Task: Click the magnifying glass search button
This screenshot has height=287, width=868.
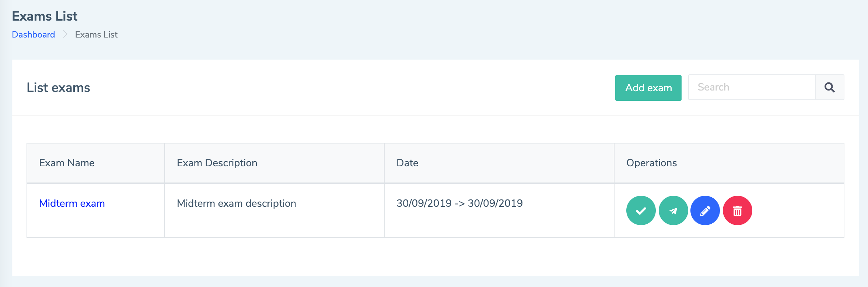Action: point(830,87)
